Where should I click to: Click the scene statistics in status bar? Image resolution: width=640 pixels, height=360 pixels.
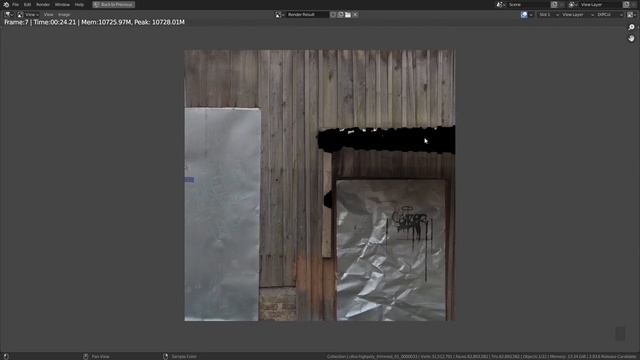(x=482, y=356)
